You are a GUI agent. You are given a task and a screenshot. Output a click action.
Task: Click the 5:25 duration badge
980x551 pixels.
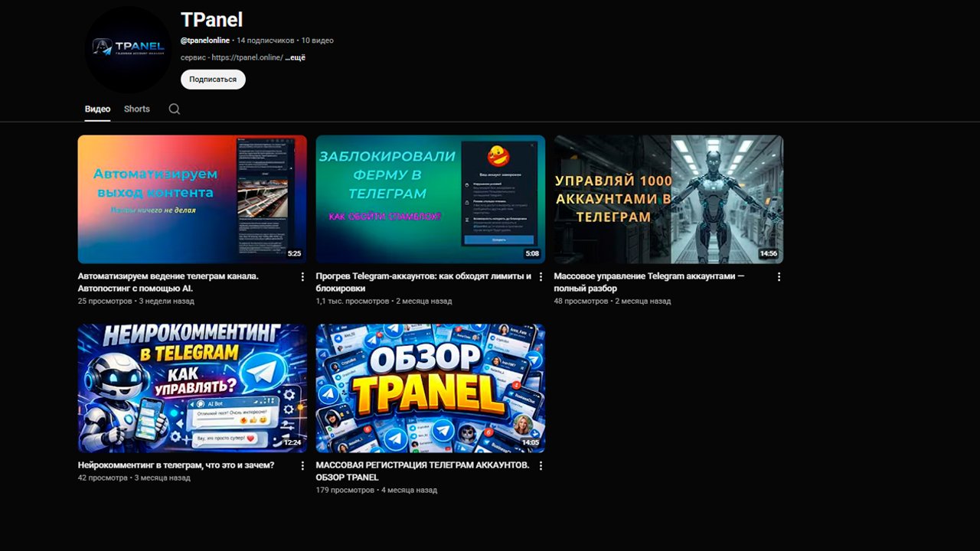pyautogui.click(x=295, y=253)
